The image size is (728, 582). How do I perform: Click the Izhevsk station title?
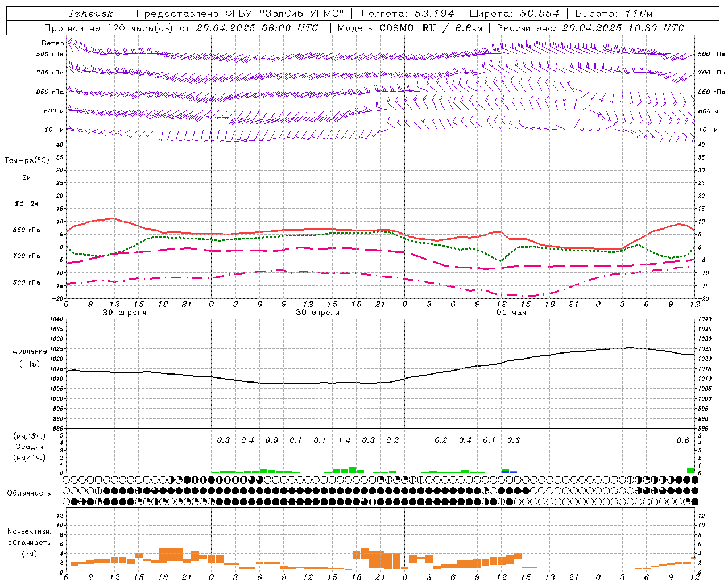coord(91,14)
